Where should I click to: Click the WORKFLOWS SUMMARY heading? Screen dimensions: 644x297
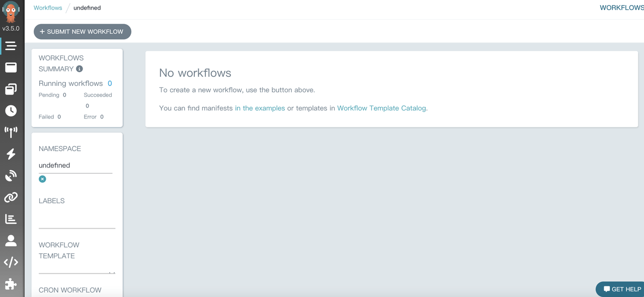coord(61,63)
